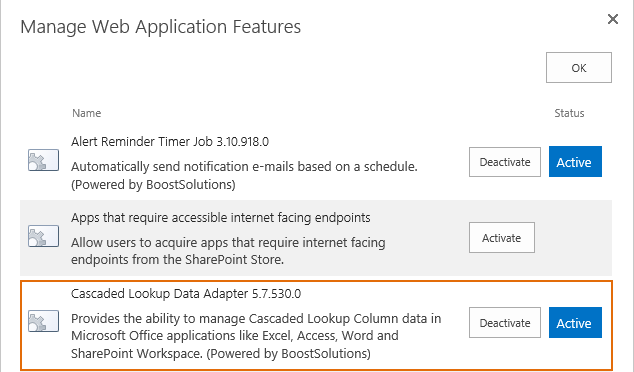Activate the apps internet facing endpoints feature

501,237
